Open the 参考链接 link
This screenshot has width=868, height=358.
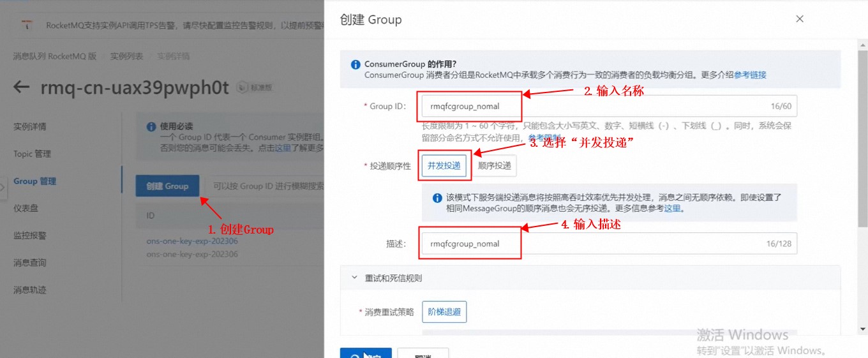click(x=750, y=75)
